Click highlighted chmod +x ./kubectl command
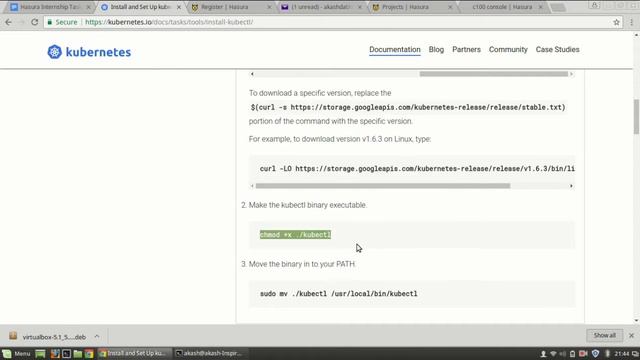640x360 pixels. [x=295, y=235]
